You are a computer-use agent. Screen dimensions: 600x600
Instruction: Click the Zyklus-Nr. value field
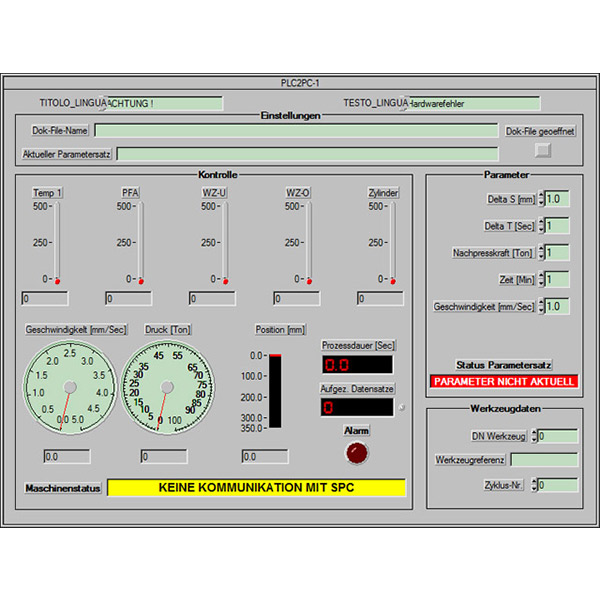(x=558, y=485)
